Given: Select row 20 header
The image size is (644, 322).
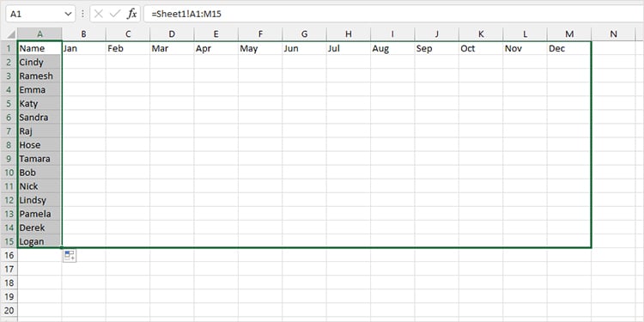Looking at the screenshot, I should pyautogui.click(x=9, y=311).
